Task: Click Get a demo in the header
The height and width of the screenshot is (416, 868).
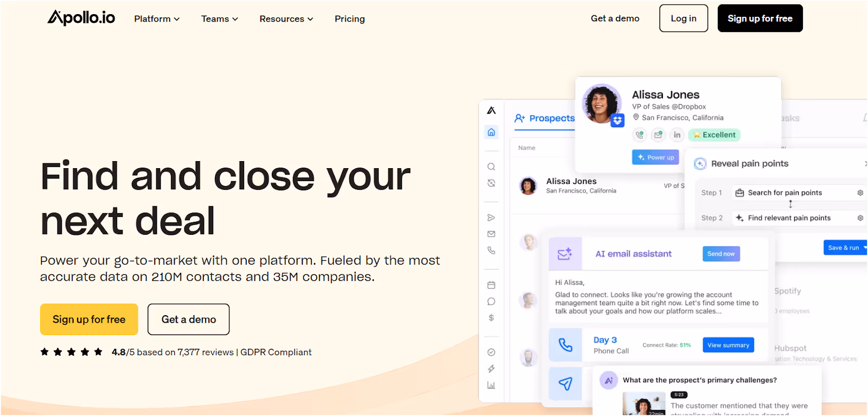Action: 615,18
